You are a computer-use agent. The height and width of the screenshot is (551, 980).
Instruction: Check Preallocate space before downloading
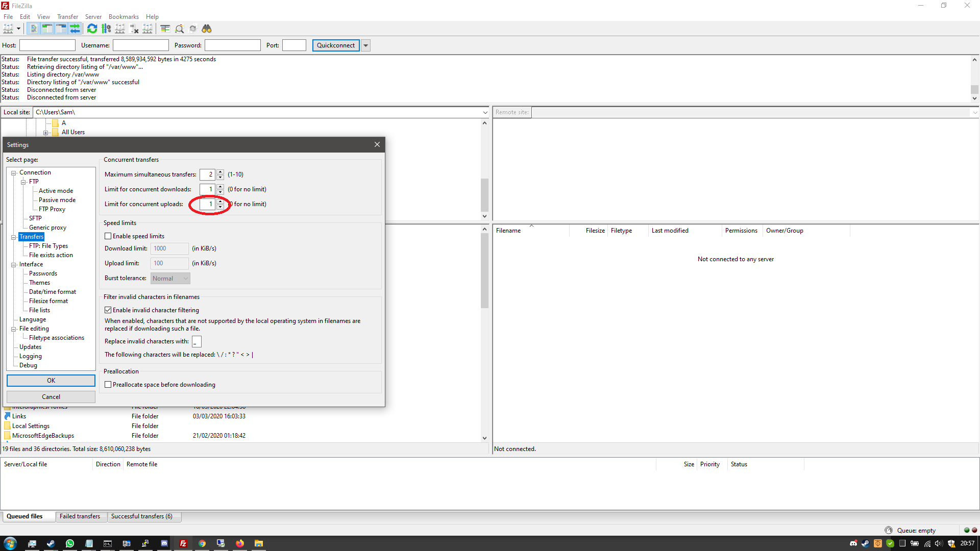108,385
